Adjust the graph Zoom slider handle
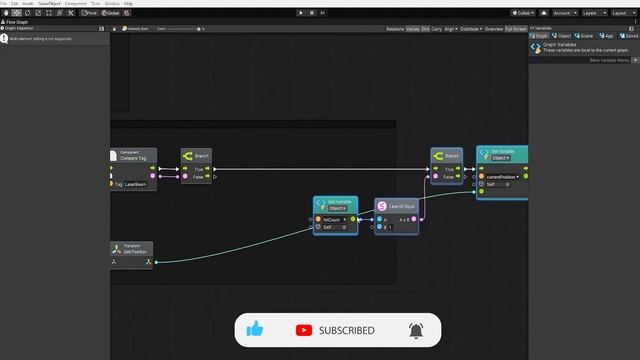This screenshot has height=360, width=640. [x=199, y=29]
